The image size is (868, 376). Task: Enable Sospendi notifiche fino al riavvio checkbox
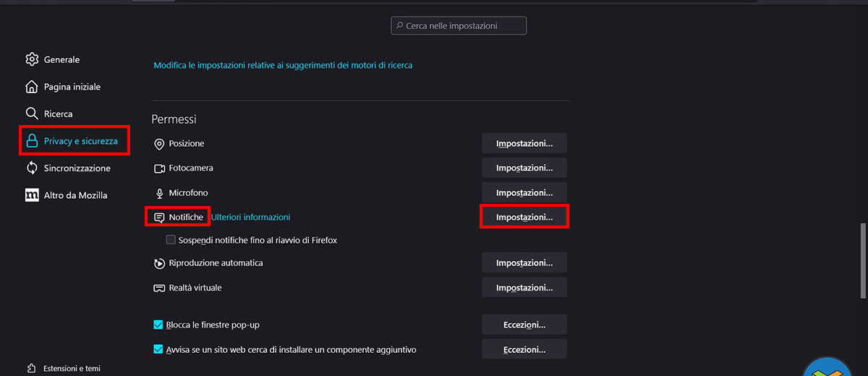pos(171,240)
